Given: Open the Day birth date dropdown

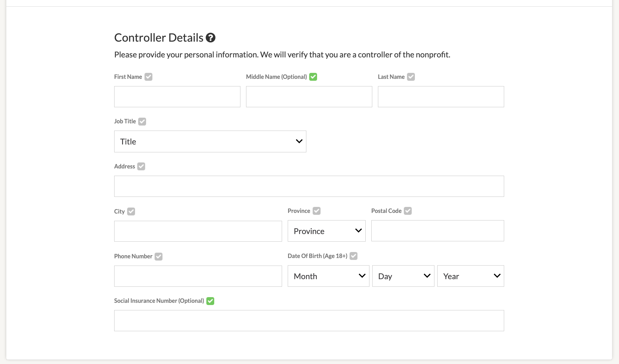Looking at the screenshot, I should point(403,276).
